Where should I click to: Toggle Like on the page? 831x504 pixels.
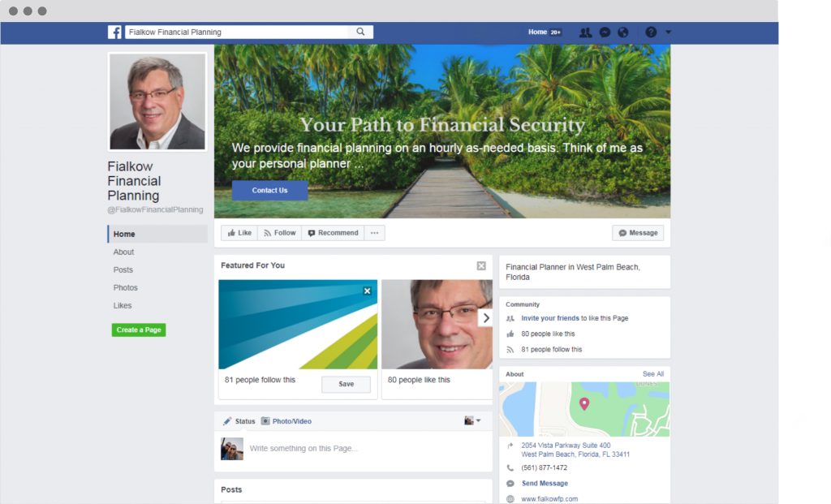point(239,233)
